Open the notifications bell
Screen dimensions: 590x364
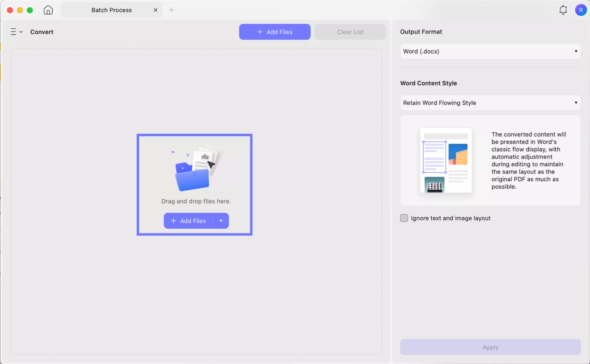point(563,10)
